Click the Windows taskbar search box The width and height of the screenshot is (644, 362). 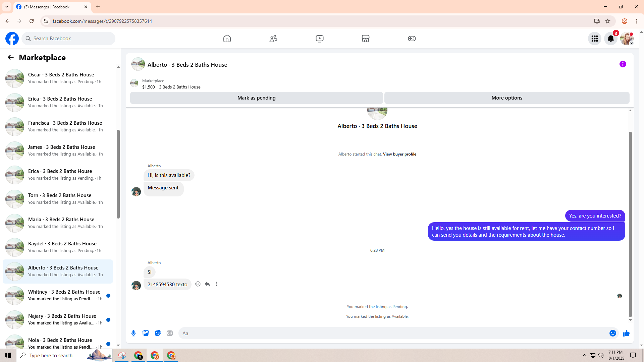point(65,355)
